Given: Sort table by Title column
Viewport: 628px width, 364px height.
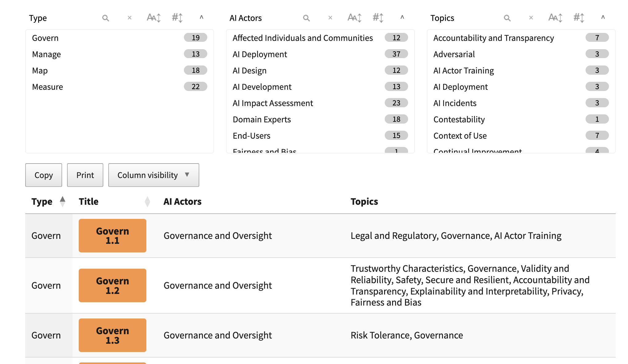Looking at the screenshot, I should pos(115,201).
